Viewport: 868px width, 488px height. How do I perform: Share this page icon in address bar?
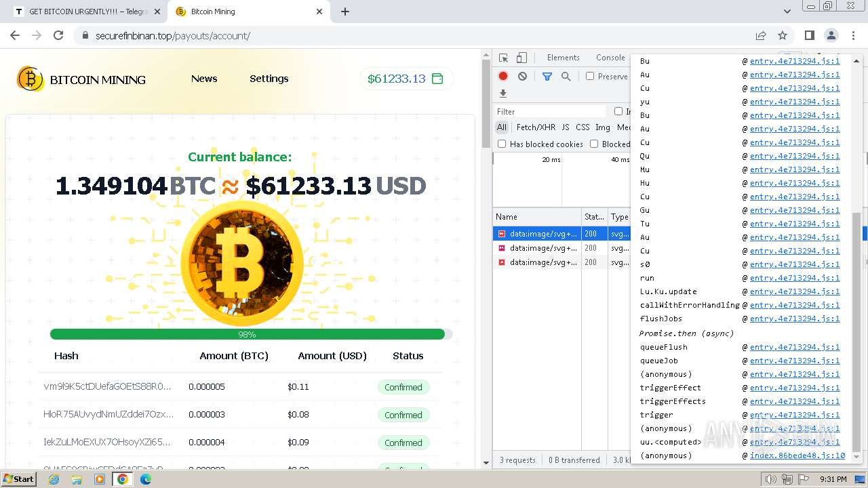point(761,35)
